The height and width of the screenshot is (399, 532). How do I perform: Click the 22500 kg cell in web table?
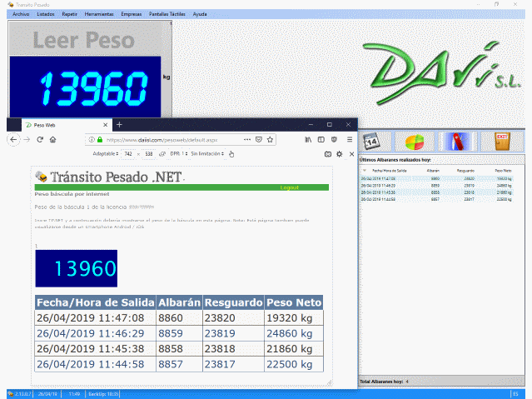point(294,364)
